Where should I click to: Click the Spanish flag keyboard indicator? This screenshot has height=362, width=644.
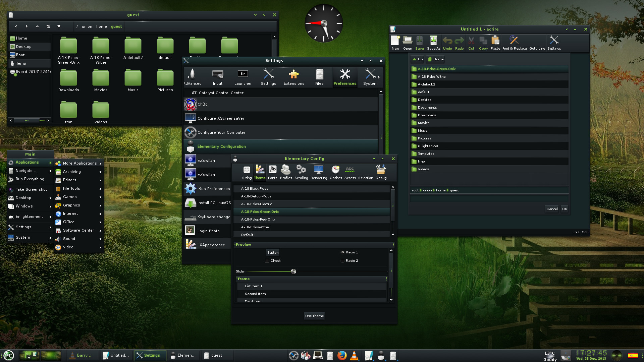coord(633,356)
